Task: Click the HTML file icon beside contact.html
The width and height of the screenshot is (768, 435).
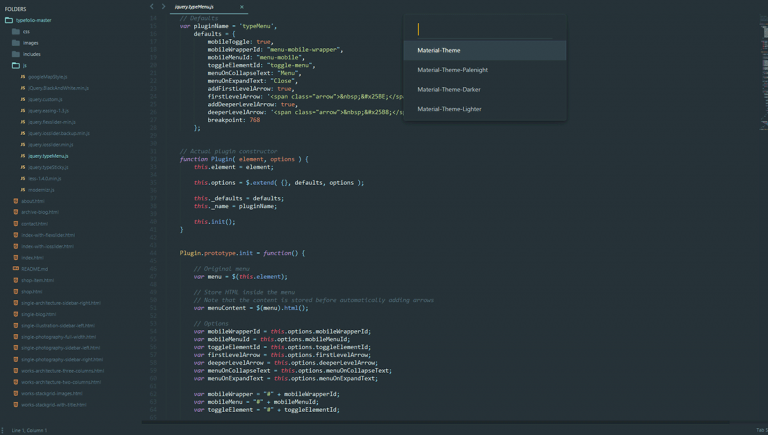Action: [x=16, y=223]
